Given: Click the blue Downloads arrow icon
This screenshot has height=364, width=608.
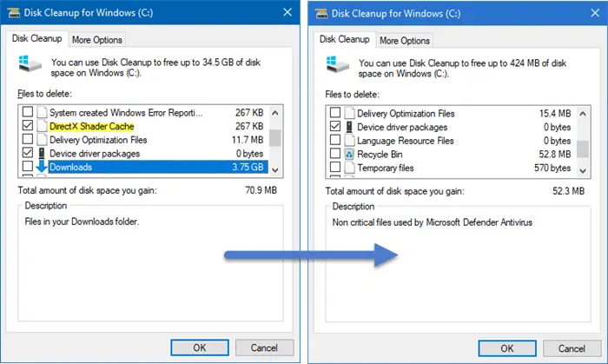Looking at the screenshot, I should coord(42,167).
